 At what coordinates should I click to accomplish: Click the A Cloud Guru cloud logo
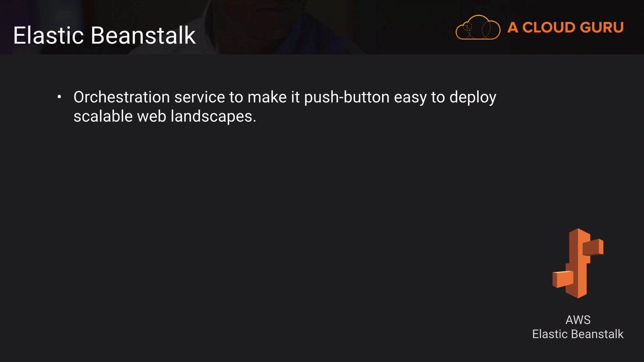pos(478,27)
